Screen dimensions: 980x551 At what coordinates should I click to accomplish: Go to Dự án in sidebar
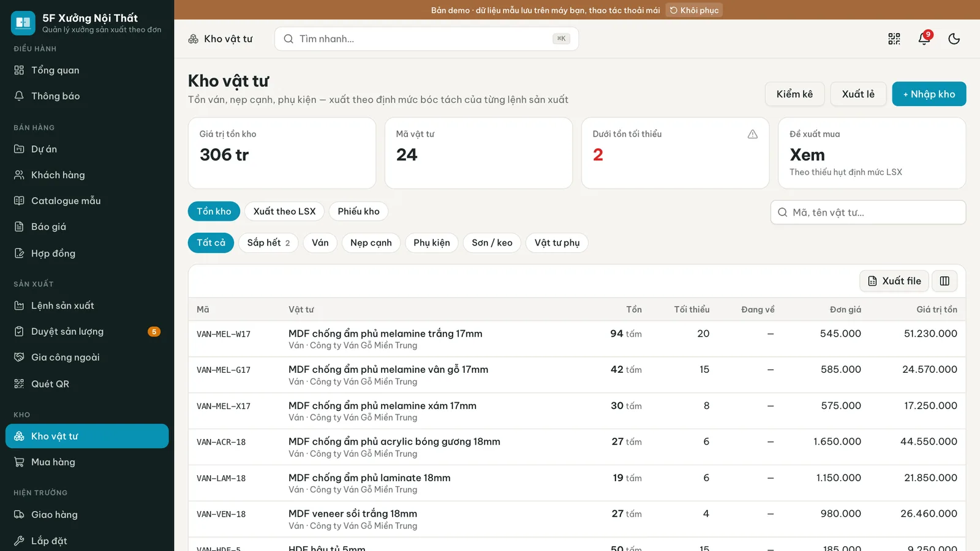click(87, 149)
